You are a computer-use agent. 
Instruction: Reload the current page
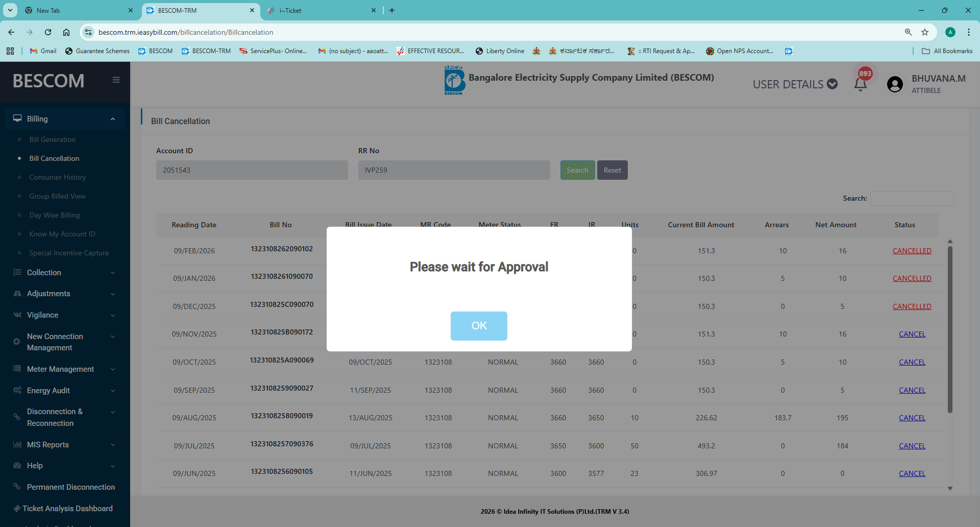(48, 32)
